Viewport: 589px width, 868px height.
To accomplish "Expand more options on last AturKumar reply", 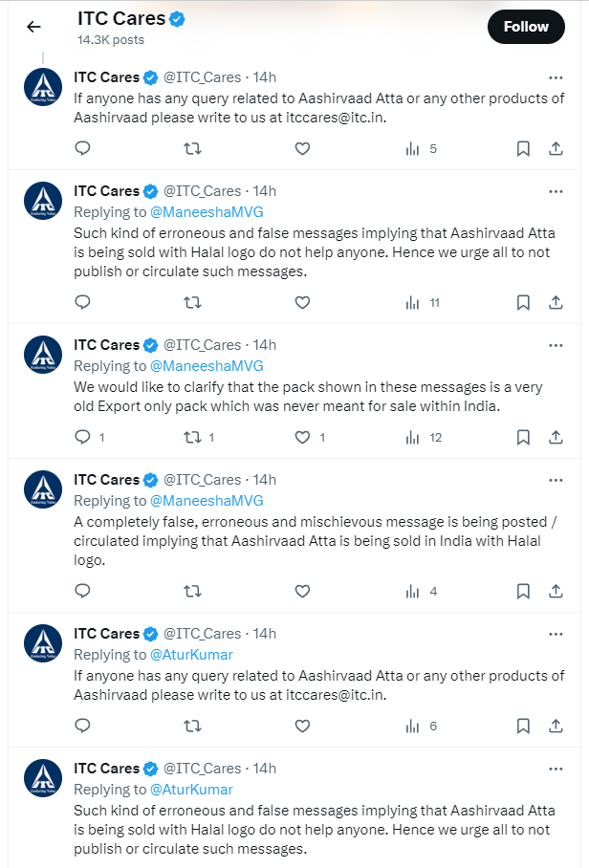I will 556,768.
